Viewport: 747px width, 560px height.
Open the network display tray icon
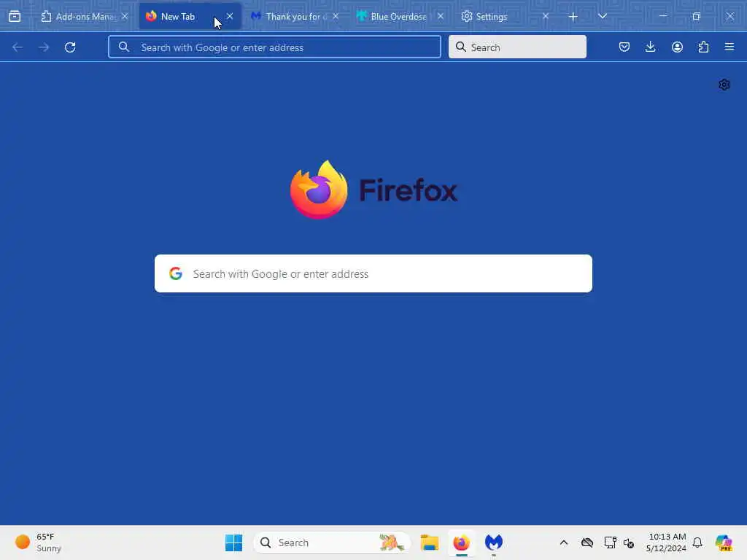pyautogui.click(x=610, y=542)
